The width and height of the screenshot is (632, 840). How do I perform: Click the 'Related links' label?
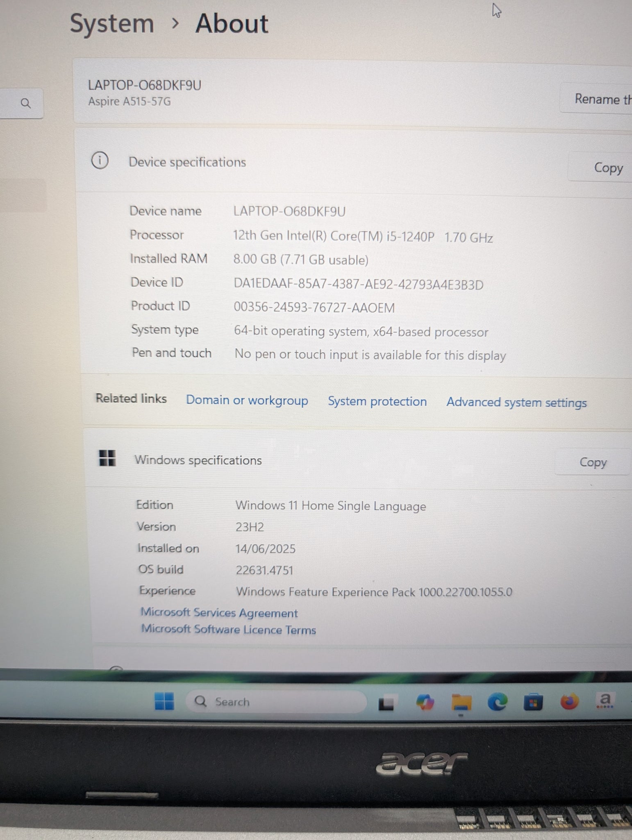[x=131, y=398]
